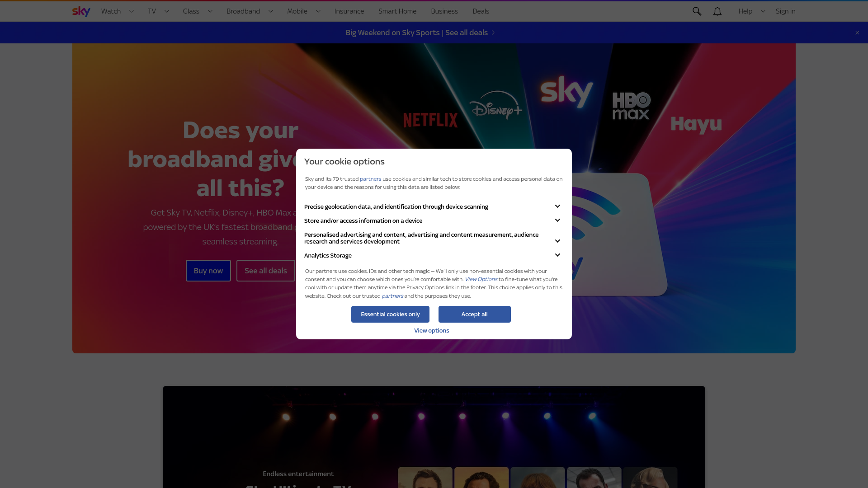Viewport: 868px width, 488px height.
Task: Open the Glass nav item
Action: [191, 11]
